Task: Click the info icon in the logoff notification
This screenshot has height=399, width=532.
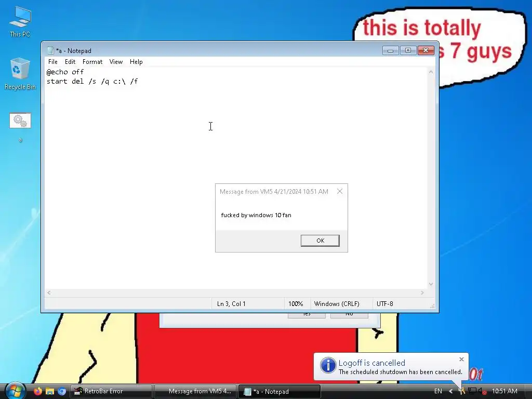Action: (328, 366)
